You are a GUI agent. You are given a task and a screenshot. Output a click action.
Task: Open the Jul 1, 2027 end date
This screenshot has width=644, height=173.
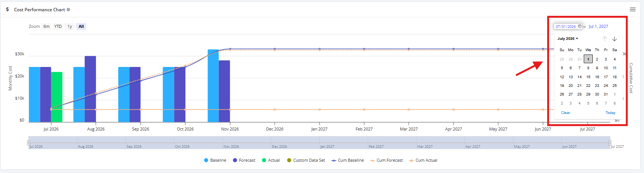pyautogui.click(x=598, y=26)
